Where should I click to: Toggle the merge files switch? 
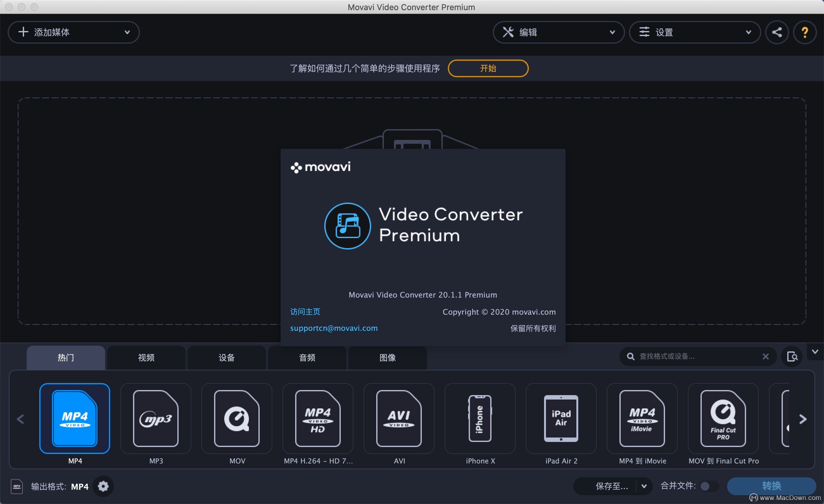point(709,486)
